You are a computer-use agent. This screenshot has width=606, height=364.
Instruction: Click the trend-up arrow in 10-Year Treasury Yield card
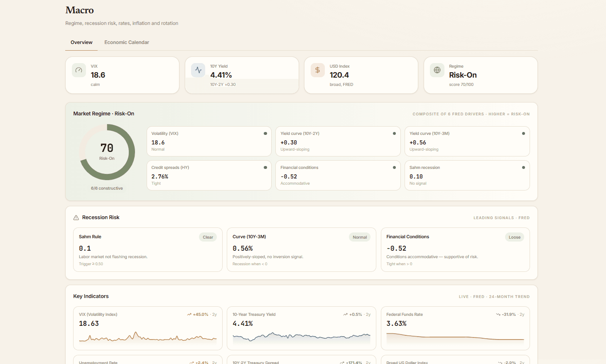pos(346,315)
